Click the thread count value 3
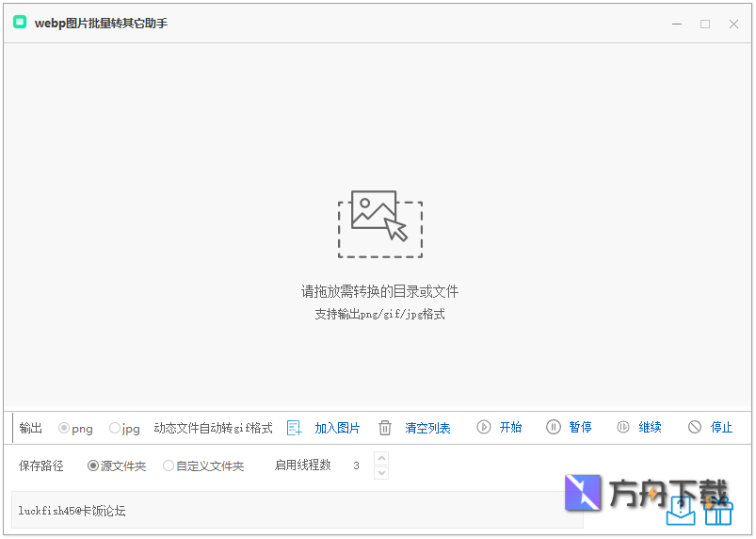The width and height of the screenshot is (756, 539). 356,465
